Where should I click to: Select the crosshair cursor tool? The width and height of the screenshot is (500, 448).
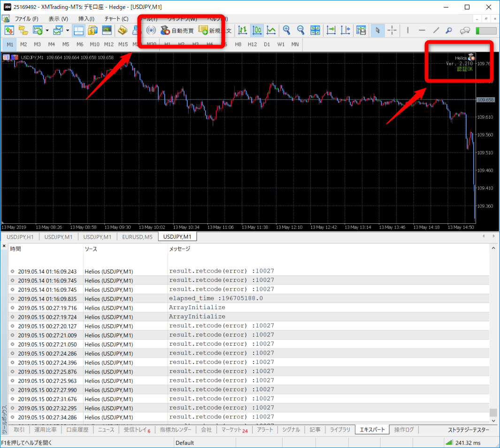coord(392,30)
